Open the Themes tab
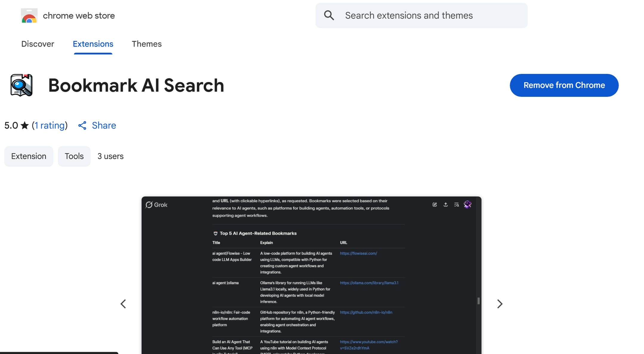 click(x=147, y=44)
